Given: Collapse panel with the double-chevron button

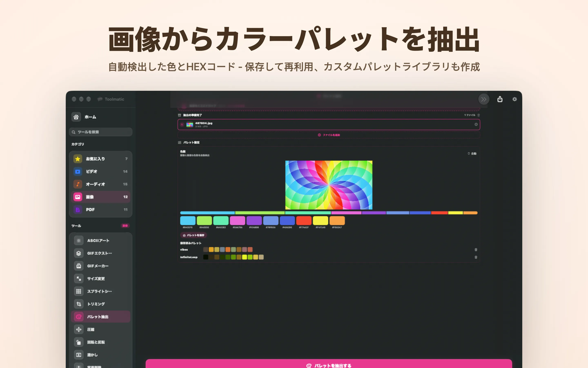Looking at the screenshot, I should click(x=484, y=99).
